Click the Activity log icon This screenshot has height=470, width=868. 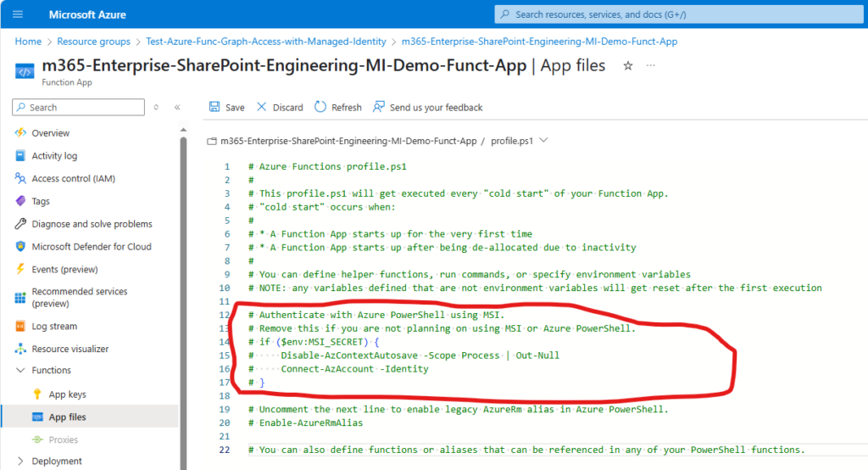[x=20, y=156]
